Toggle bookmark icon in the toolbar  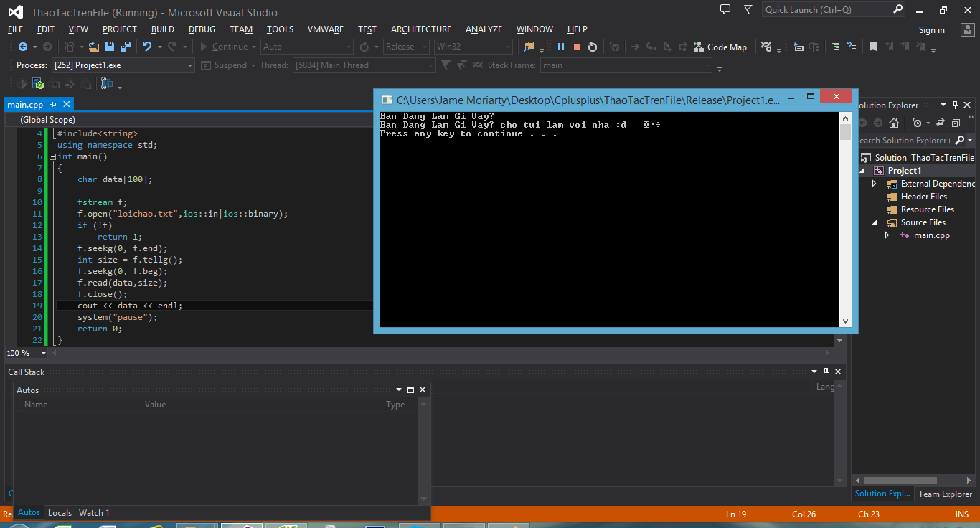(x=873, y=47)
